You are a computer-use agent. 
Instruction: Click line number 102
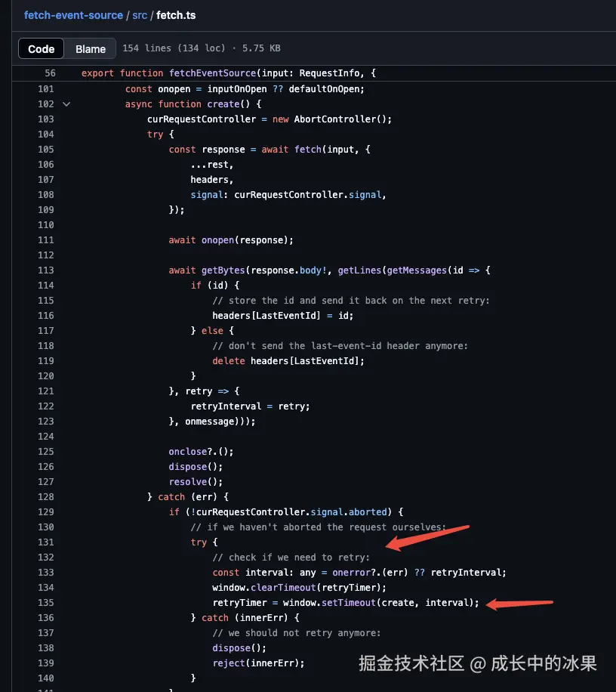[x=46, y=104]
